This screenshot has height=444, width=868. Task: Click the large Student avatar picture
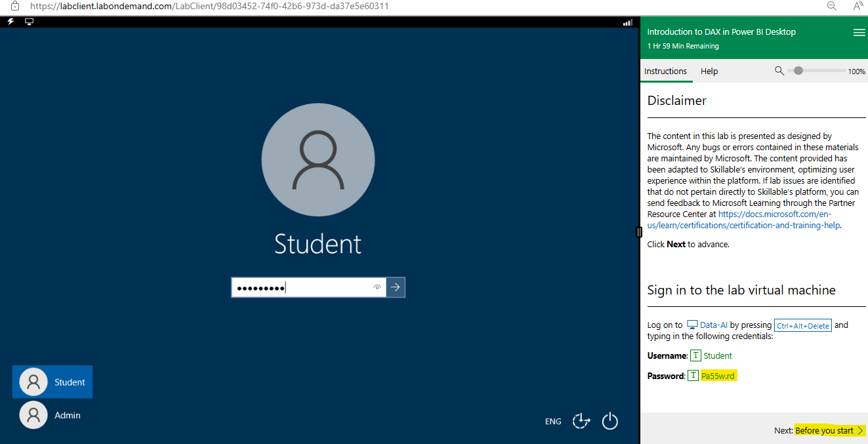coord(318,160)
